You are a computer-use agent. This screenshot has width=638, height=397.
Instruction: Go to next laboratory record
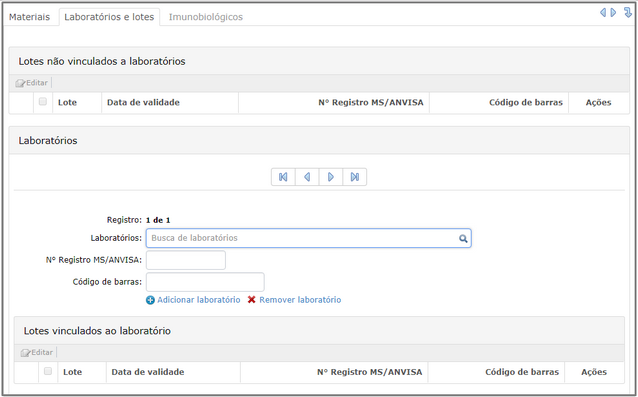click(331, 177)
